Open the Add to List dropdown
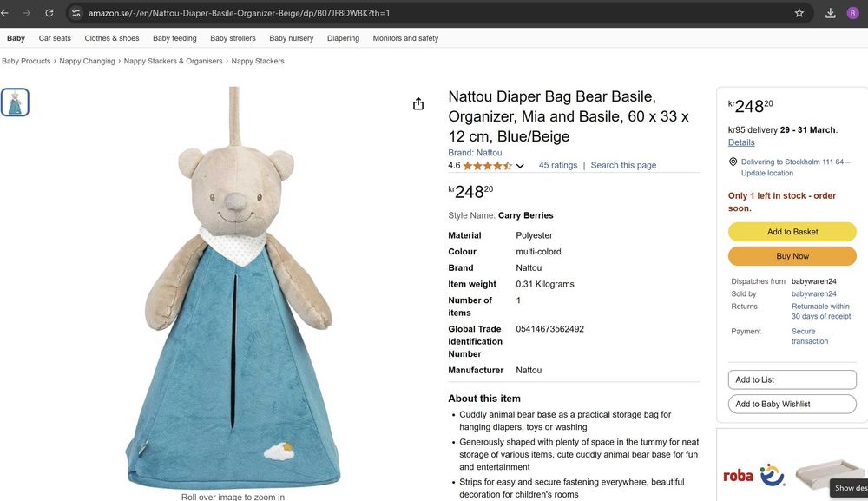 pos(792,379)
